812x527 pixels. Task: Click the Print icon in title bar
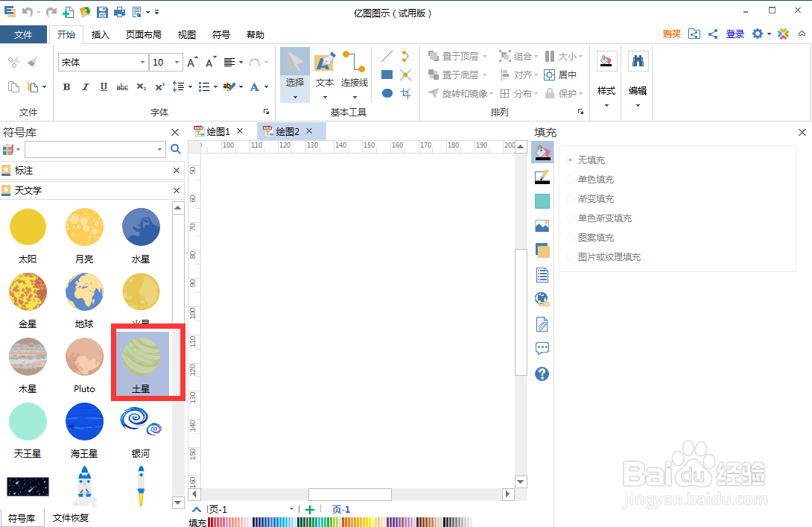(119, 11)
